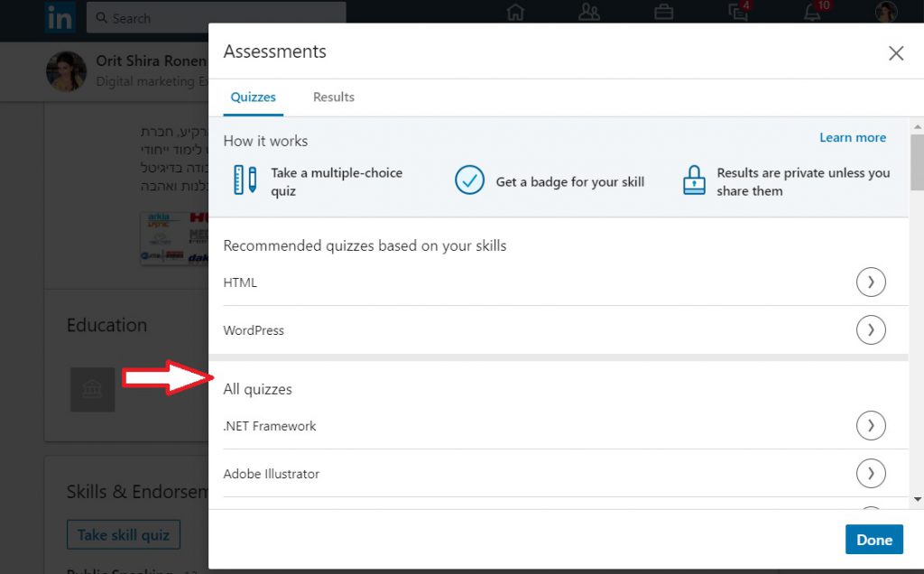Select the .NET Framework row text
The height and width of the screenshot is (574, 924).
coord(270,425)
